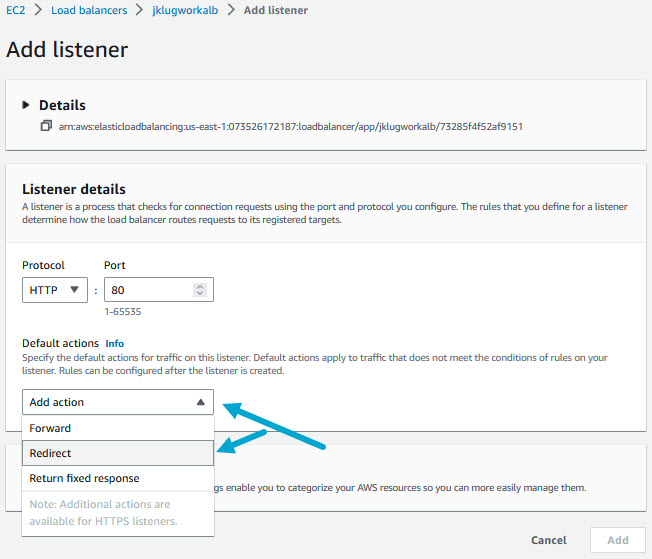Viewport: 652px width, 559px height.
Task: Click the Add button
Action: tap(618, 540)
